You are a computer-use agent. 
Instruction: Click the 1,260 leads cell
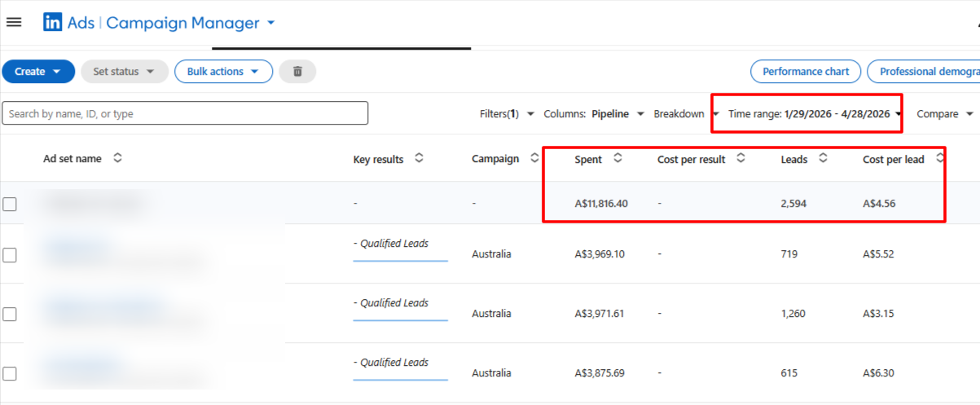coord(793,313)
